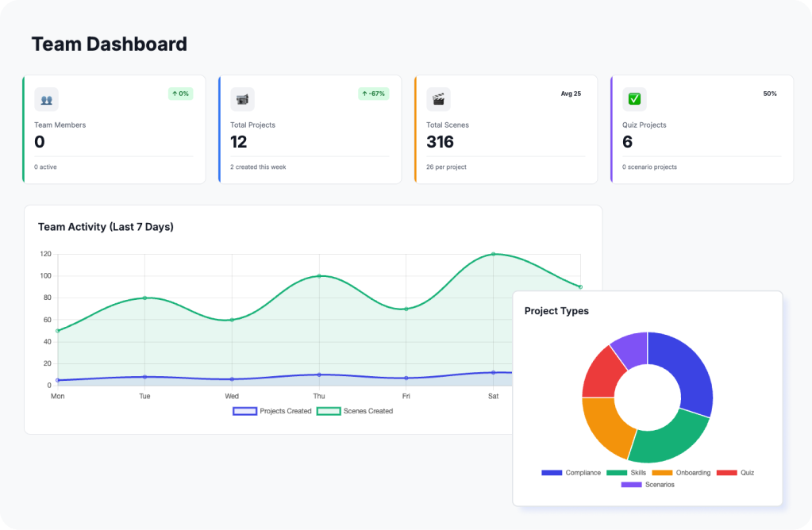The width and height of the screenshot is (812, 530).
Task: Toggle the Skills legend item
Action: pos(626,473)
